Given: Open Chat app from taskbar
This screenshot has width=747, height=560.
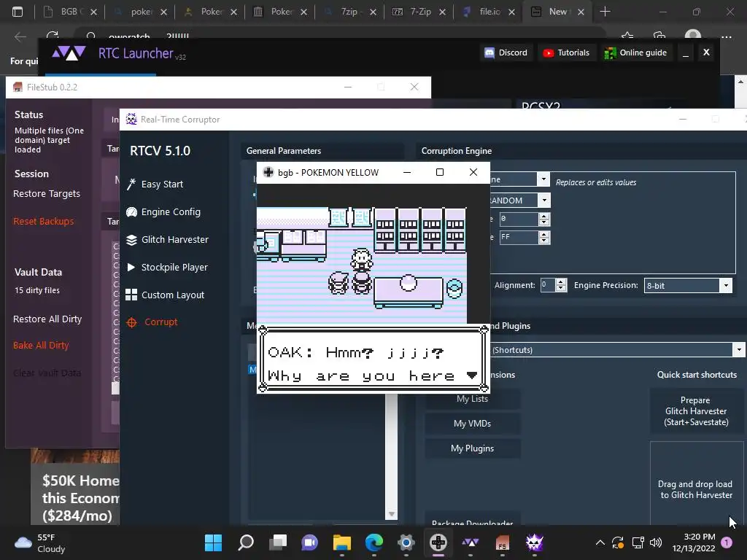Looking at the screenshot, I should pyautogui.click(x=309, y=542).
